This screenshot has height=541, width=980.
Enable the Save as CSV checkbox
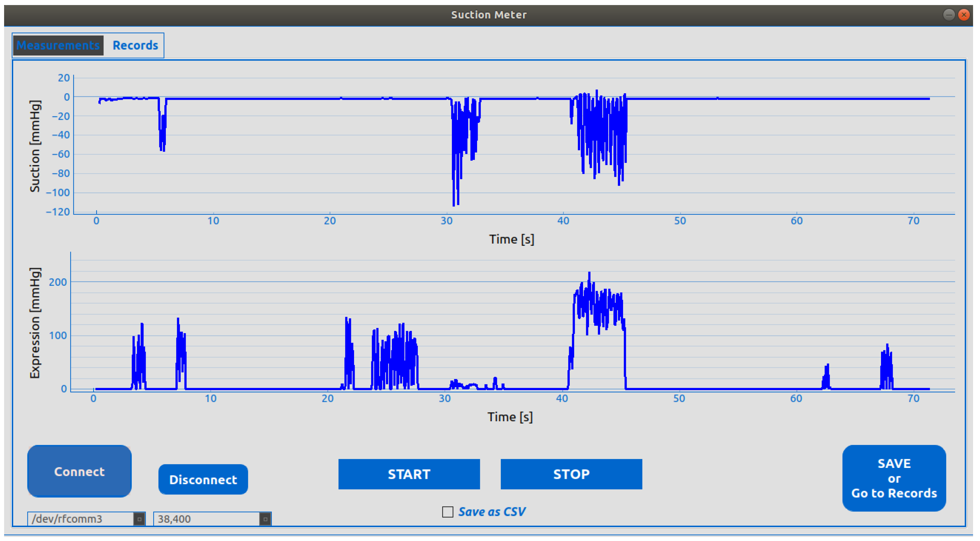coord(447,512)
